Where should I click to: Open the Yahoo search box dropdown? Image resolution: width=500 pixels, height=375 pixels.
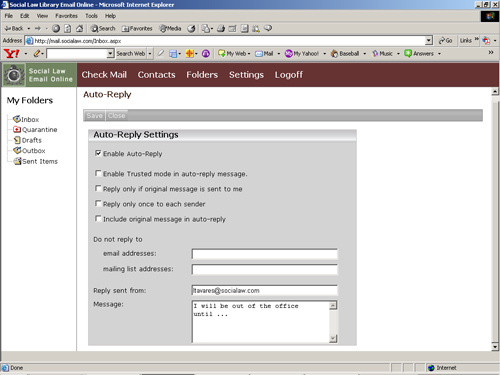(110, 53)
